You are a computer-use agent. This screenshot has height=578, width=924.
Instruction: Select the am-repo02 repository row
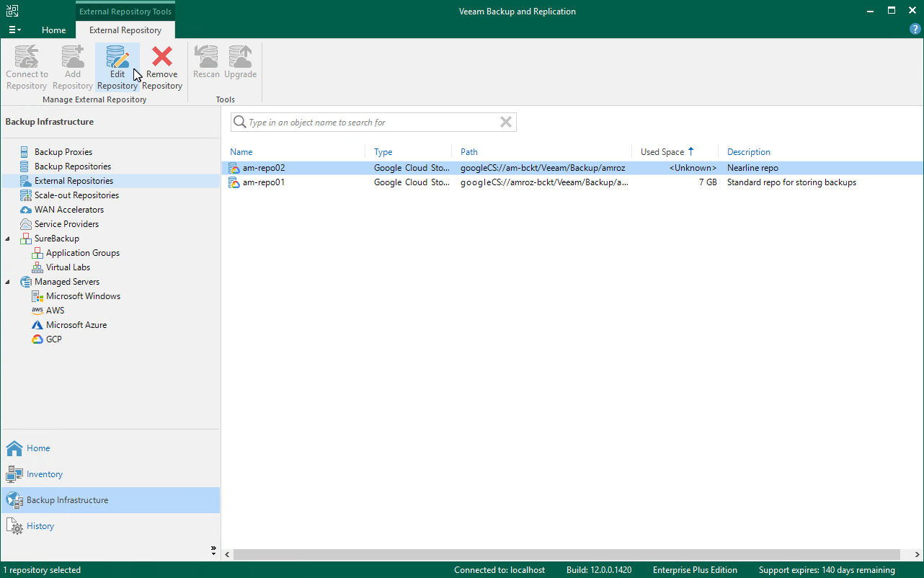[572, 168]
